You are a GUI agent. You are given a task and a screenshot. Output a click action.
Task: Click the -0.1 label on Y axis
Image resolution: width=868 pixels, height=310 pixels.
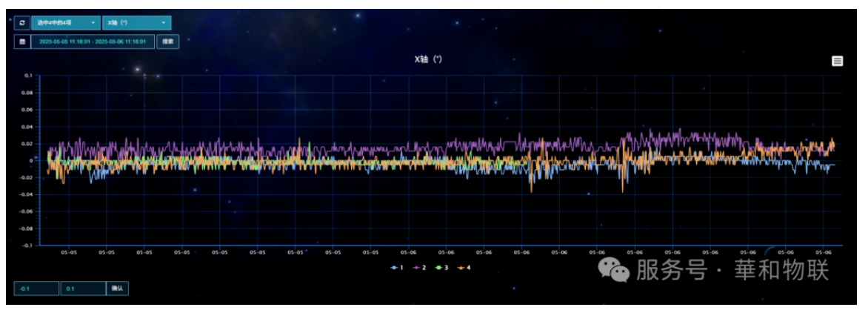point(28,245)
